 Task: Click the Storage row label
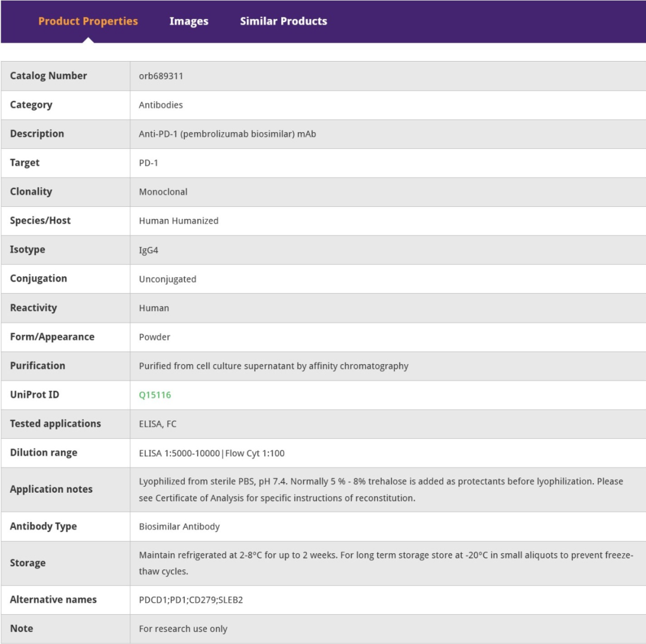(28, 563)
